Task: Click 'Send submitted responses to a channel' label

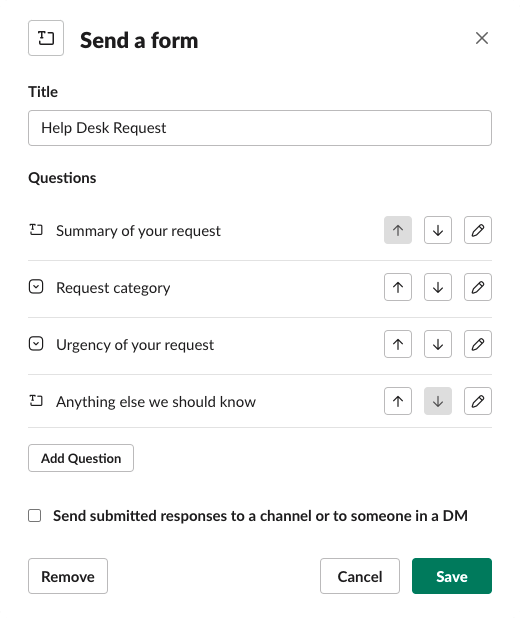Action: 261,516
